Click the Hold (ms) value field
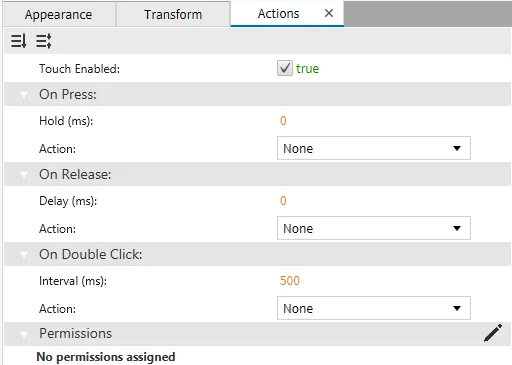 click(283, 121)
